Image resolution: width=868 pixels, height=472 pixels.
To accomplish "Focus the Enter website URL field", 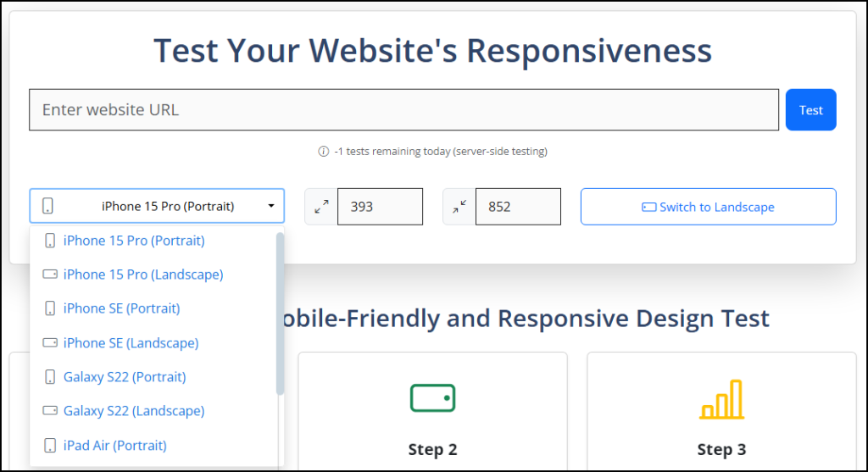I will pyautogui.click(x=404, y=109).
